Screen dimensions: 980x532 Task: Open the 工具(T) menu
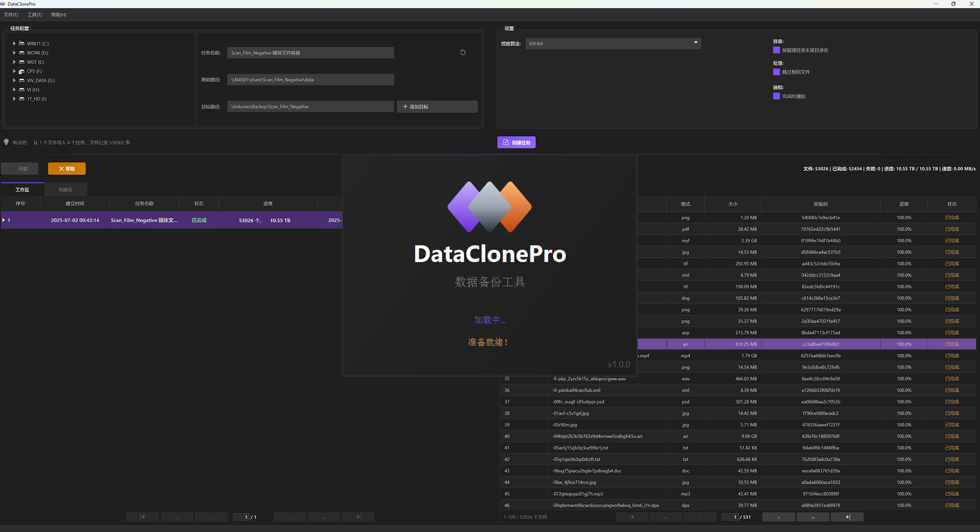[x=34, y=15]
